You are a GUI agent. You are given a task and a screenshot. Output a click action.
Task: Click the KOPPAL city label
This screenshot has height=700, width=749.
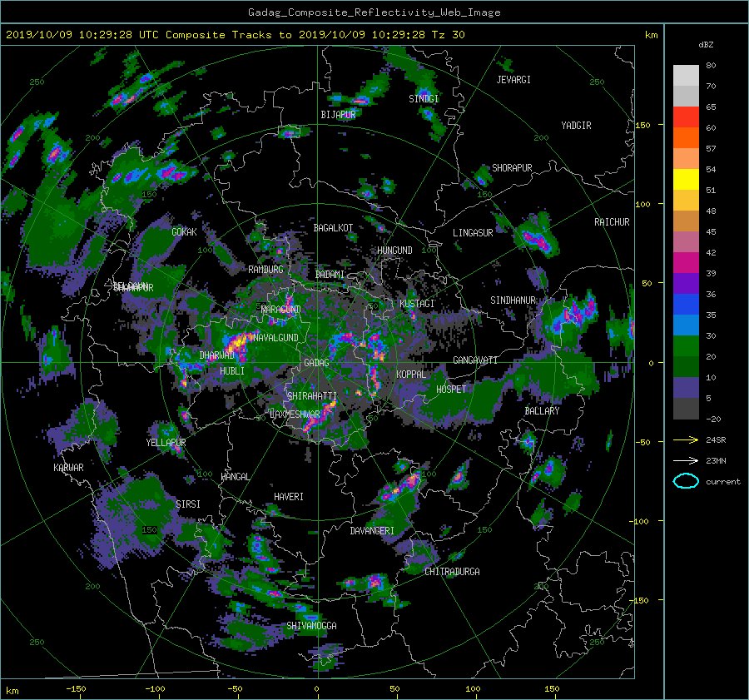[411, 375]
